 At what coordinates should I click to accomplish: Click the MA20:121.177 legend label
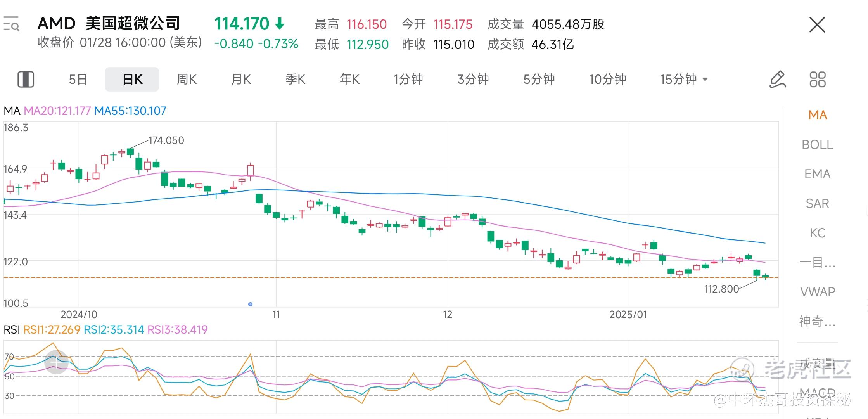point(57,111)
